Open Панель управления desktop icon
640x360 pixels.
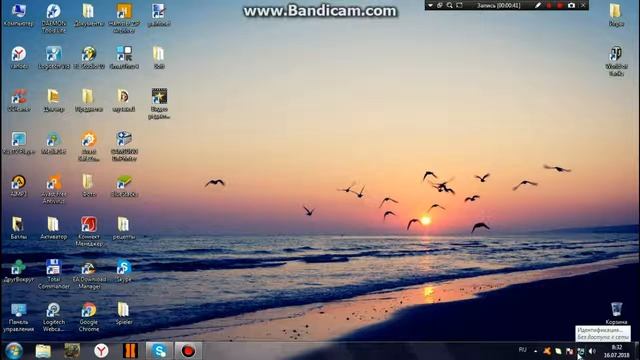(x=18, y=317)
